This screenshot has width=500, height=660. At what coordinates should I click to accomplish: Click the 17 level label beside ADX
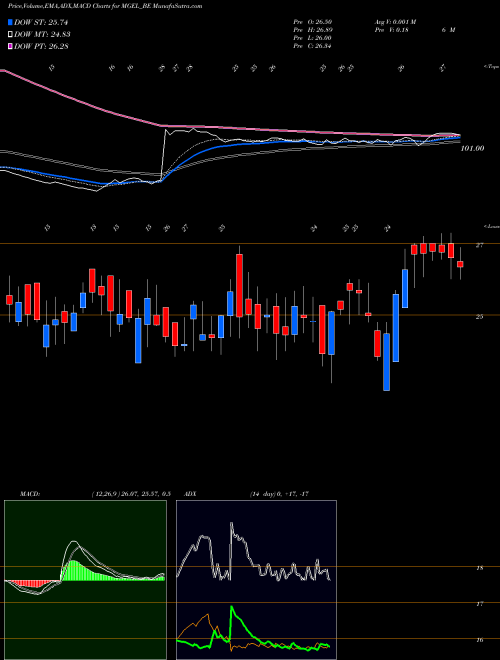479,604
